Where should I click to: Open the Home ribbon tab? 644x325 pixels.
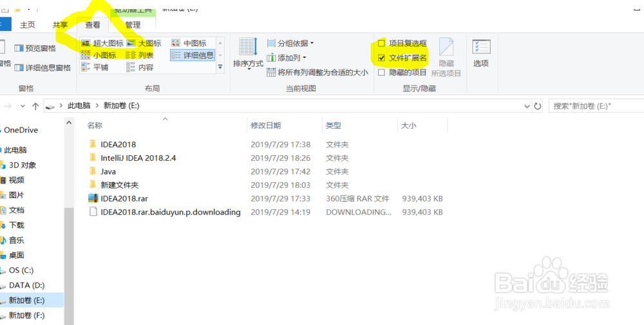pos(28,25)
